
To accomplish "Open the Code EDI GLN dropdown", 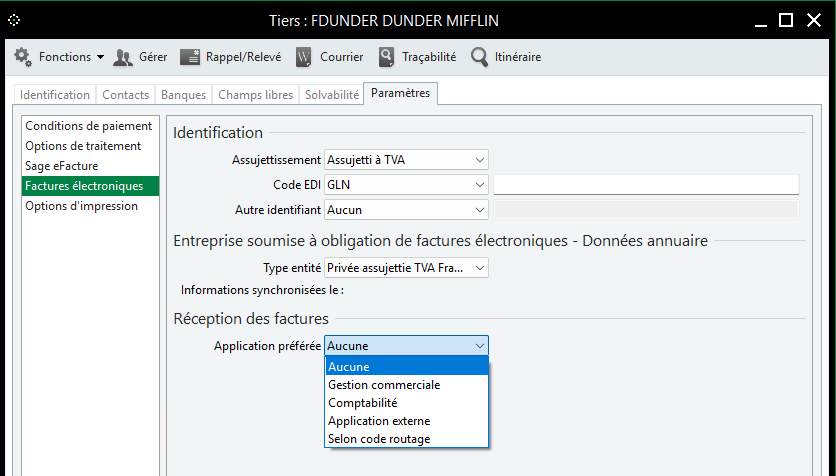I will tap(406, 185).
